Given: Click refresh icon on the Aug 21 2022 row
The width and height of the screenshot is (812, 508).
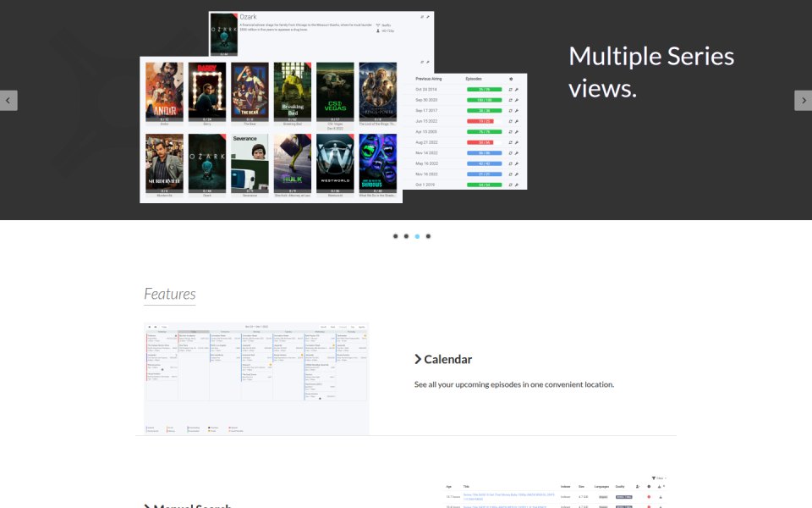Looking at the screenshot, I should point(511,142).
